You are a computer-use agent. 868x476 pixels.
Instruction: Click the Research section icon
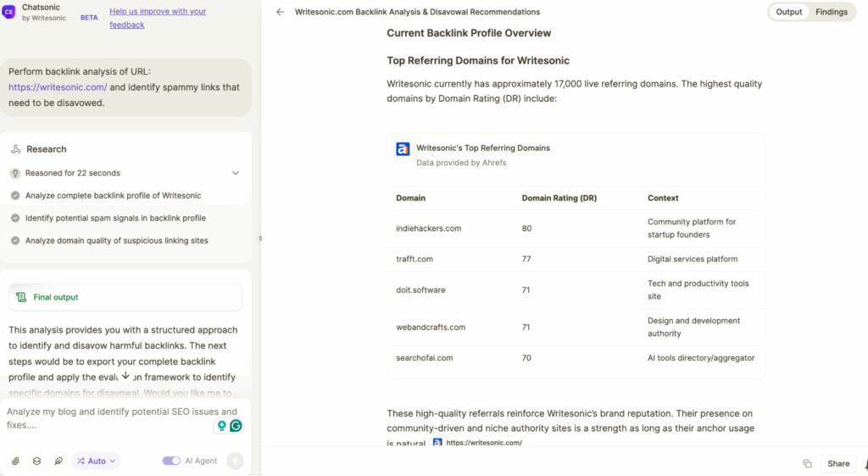point(15,149)
